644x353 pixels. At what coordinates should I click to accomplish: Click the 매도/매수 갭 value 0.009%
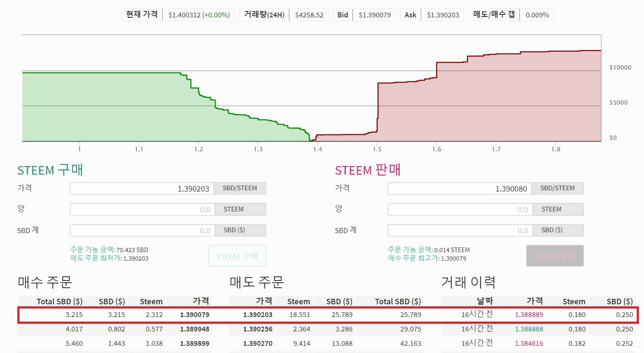(537, 15)
